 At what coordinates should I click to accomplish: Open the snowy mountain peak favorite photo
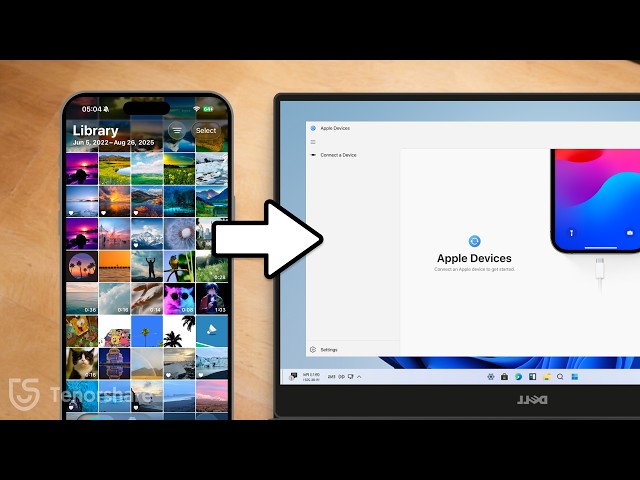147,233
